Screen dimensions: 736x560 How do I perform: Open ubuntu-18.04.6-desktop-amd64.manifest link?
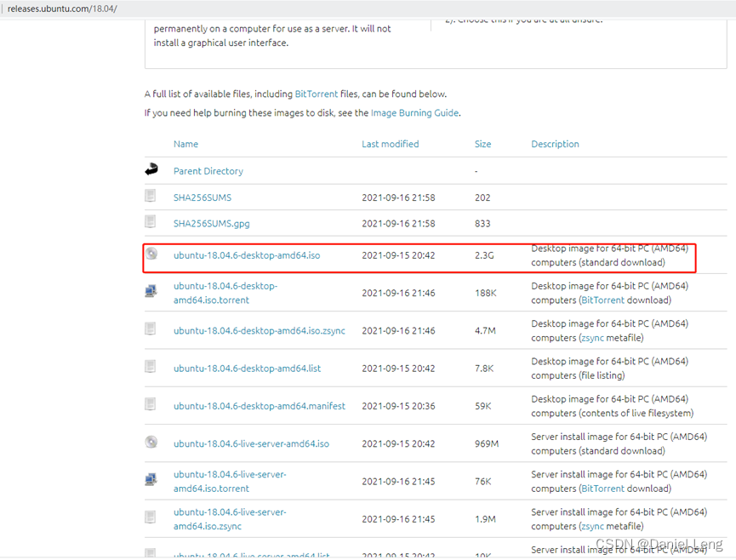tap(260, 406)
